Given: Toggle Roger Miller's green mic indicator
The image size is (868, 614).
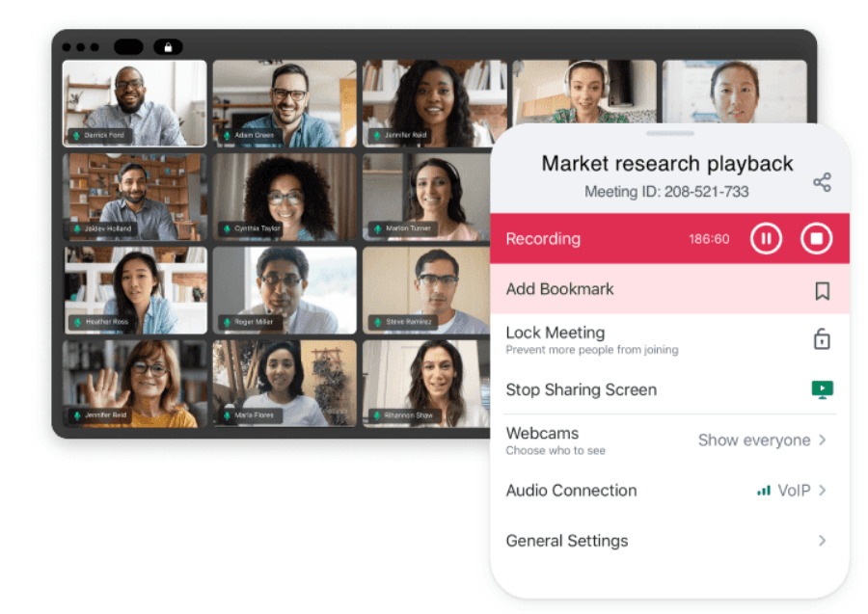Looking at the screenshot, I should tap(227, 322).
